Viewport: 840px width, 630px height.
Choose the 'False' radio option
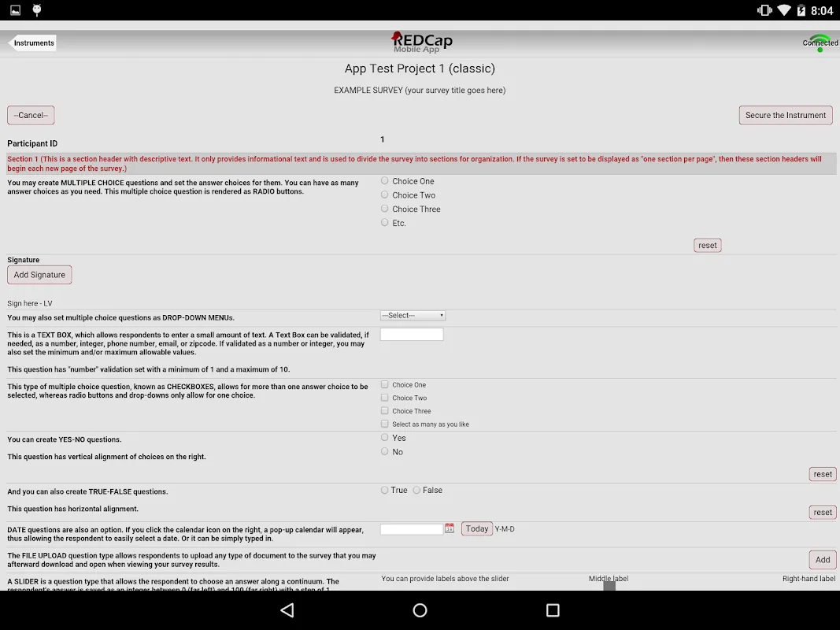pos(417,490)
